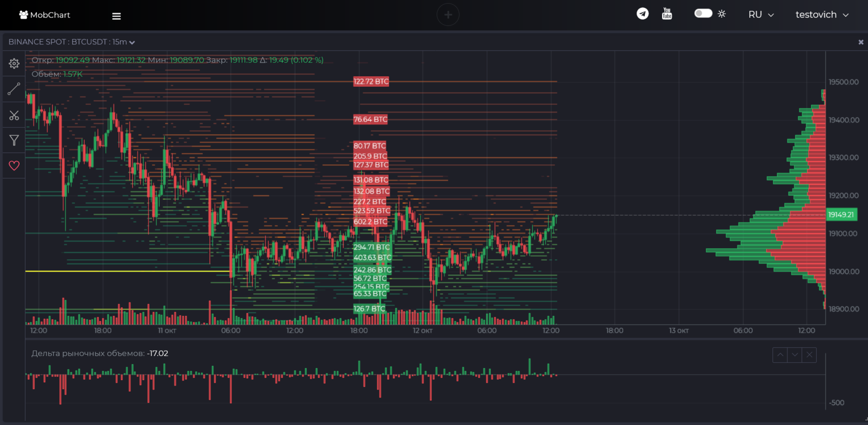Add a new chart with plus button
This screenshot has width=868, height=425.
[x=448, y=14]
